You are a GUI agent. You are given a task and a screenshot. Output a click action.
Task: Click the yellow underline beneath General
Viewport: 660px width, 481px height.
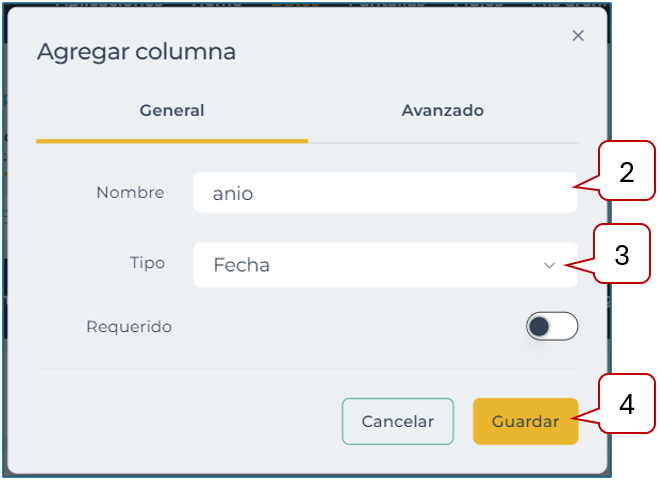pyautogui.click(x=172, y=141)
